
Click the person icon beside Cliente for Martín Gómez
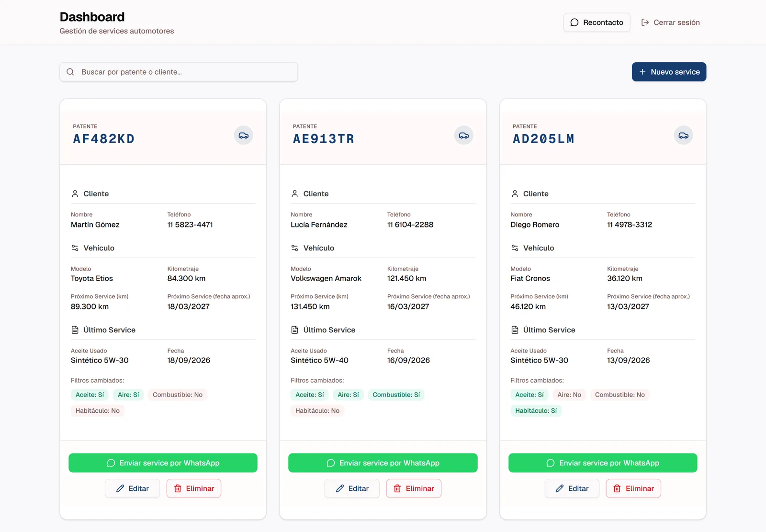[x=75, y=193]
